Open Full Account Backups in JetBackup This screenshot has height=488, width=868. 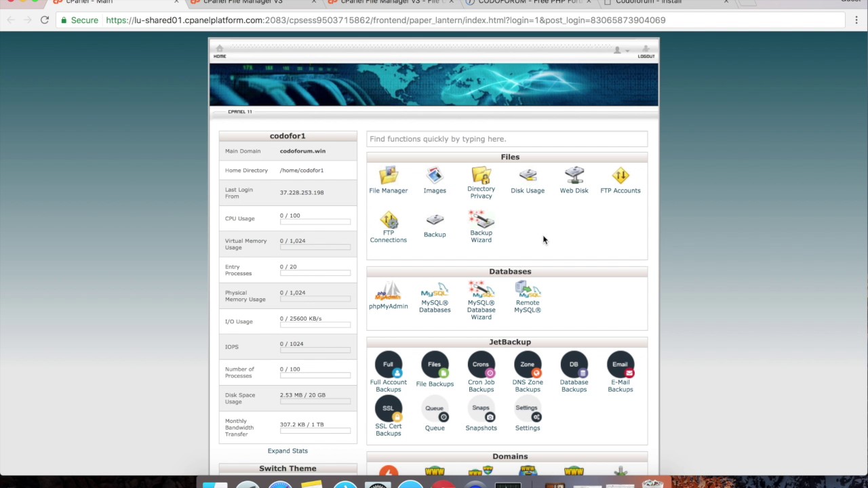pyautogui.click(x=388, y=372)
